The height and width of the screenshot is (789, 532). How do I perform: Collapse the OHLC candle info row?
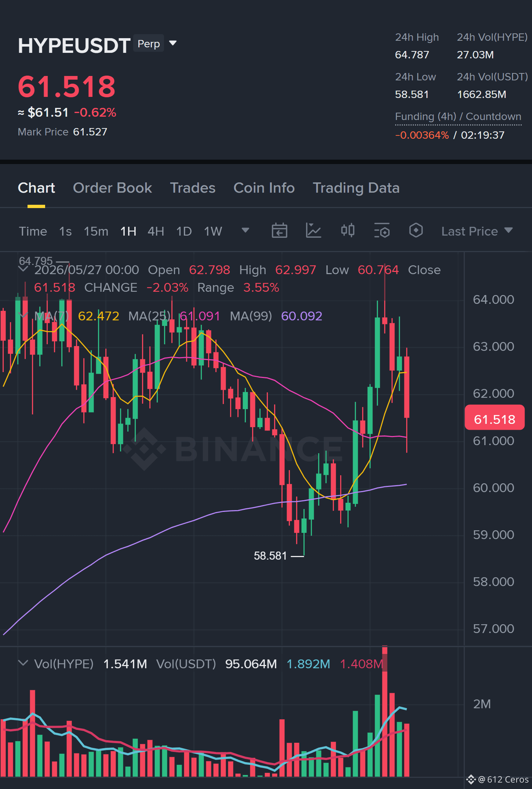coord(23,269)
